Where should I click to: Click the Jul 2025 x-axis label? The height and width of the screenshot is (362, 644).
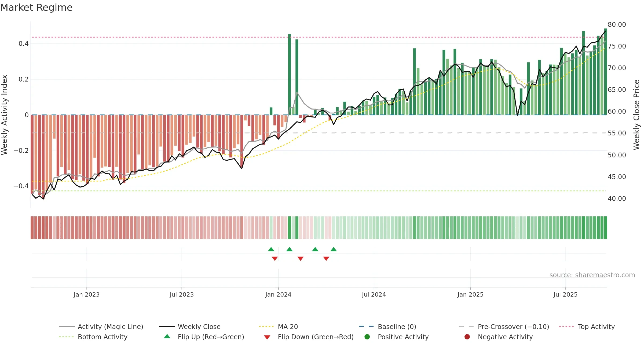click(565, 294)
